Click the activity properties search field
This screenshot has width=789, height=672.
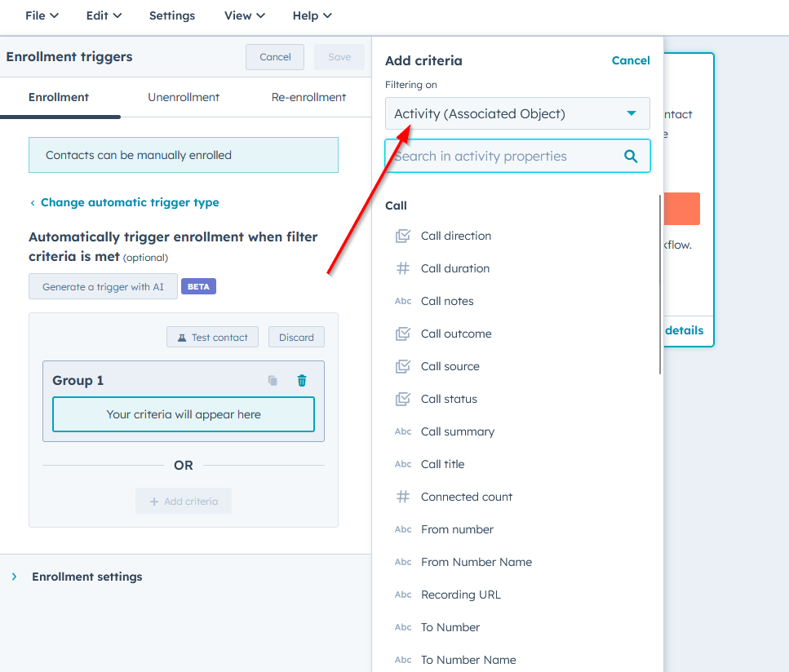(x=506, y=155)
